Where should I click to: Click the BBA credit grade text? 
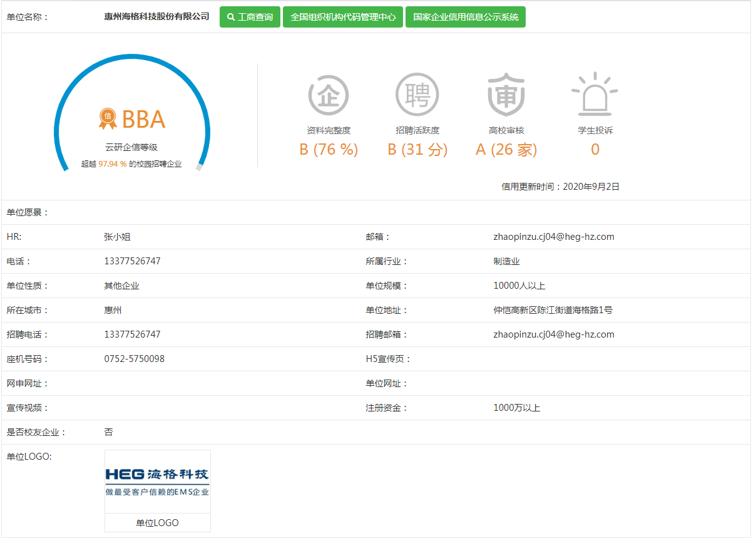pyautogui.click(x=143, y=120)
